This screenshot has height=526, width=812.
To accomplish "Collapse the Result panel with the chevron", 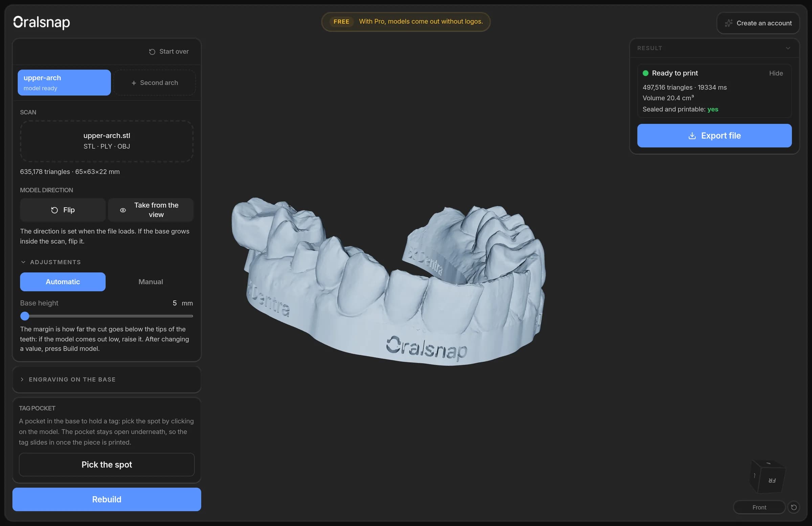I will [x=788, y=48].
